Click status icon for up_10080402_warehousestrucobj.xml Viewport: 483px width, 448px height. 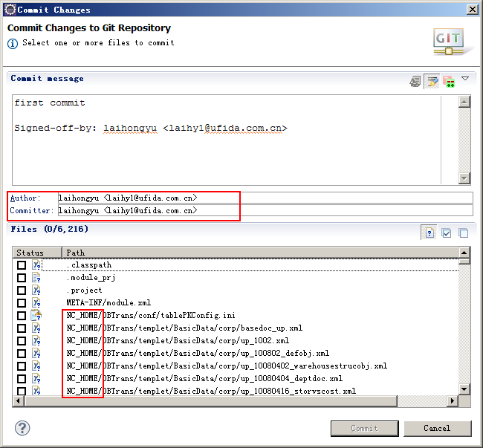pyautogui.click(x=36, y=366)
